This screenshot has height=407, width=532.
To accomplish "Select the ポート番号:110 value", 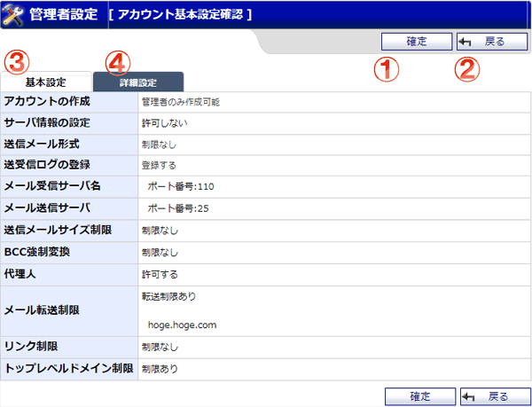I will (x=181, y=187).
